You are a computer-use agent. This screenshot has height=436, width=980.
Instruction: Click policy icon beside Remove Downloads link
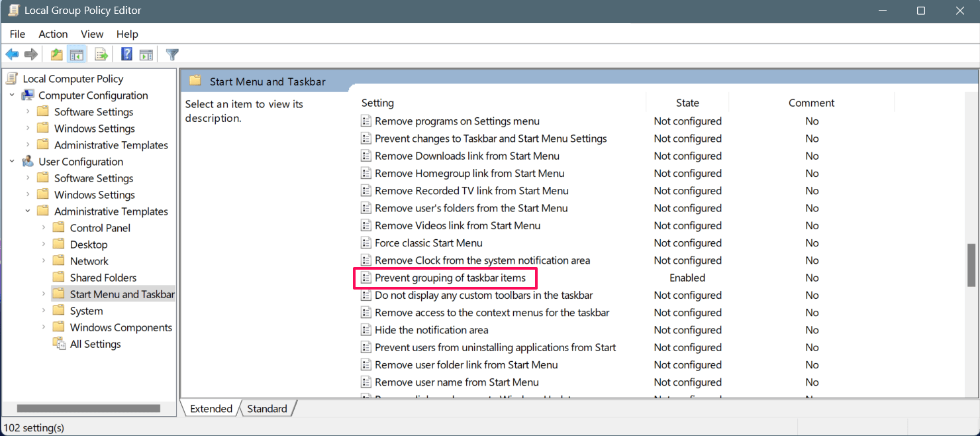click(366, 156)
